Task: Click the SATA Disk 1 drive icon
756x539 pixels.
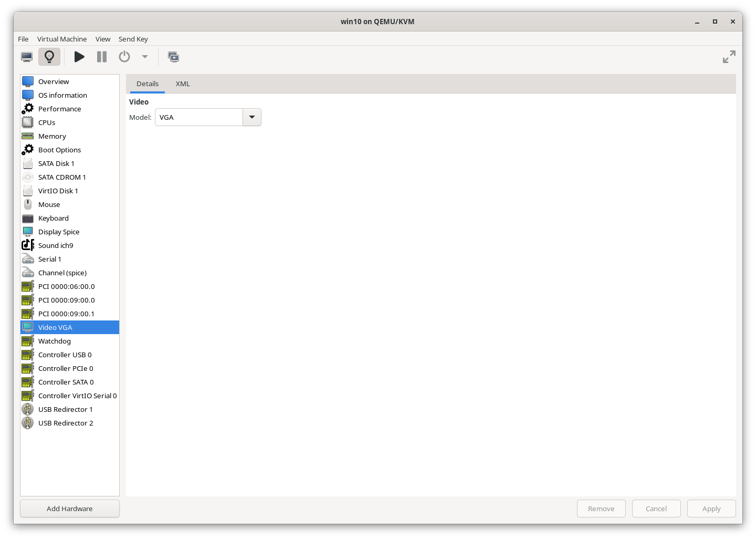Action: [x=28, y=163]
